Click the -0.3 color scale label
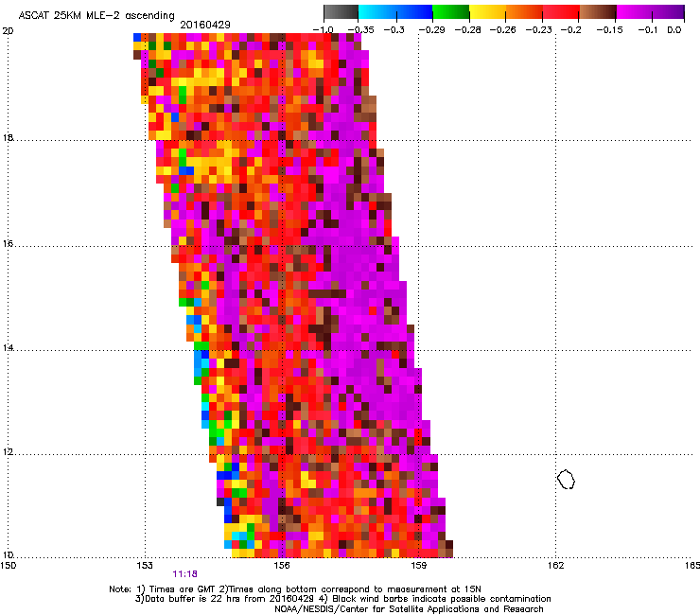This screenshot has width=700, height=615. point(394,30)
